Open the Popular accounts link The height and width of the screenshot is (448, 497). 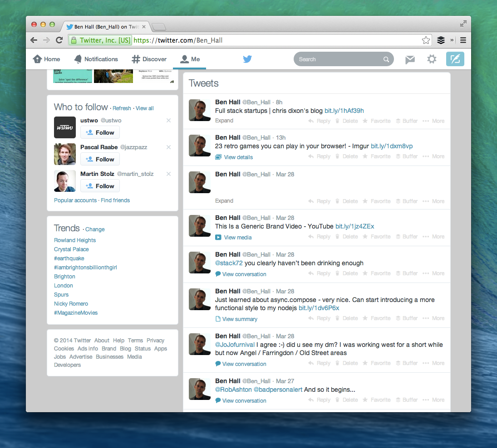(x=75, y=200)
